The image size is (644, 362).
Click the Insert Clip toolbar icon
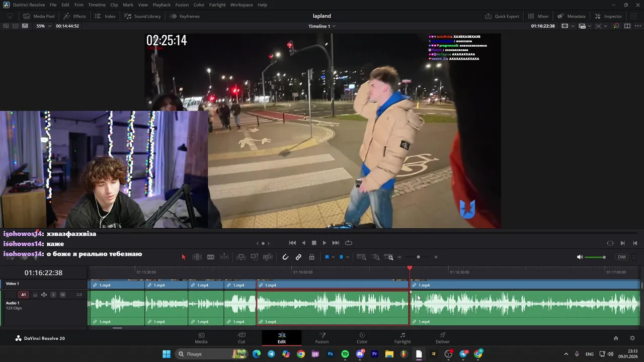click(241, 257)
